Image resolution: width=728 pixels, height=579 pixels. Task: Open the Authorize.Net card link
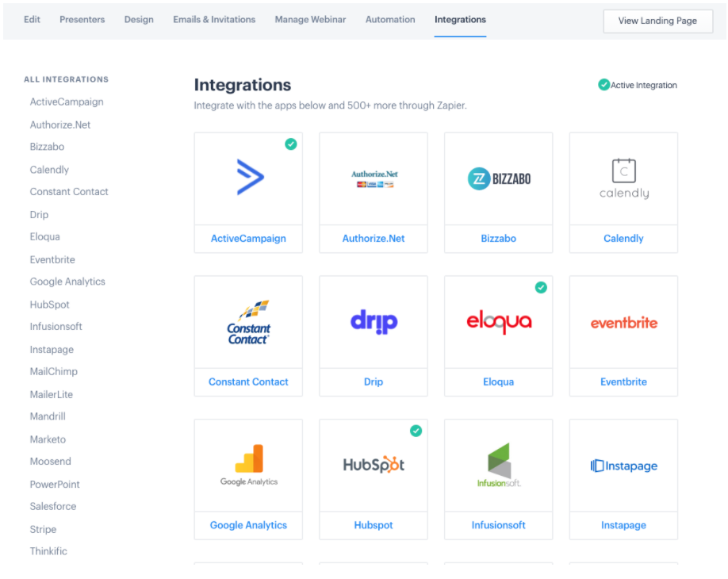pos(374,238)
